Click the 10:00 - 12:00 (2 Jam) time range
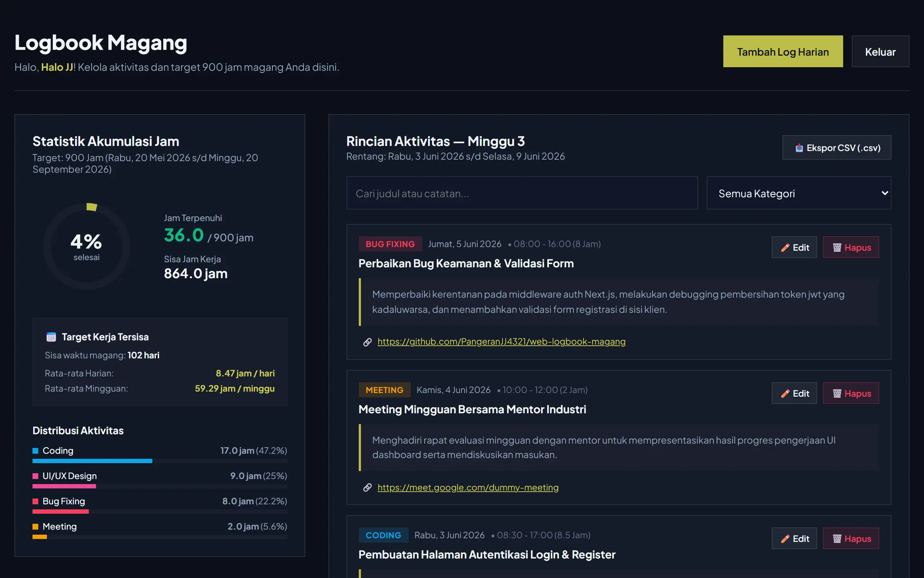Image resolution: width=924 pixels, height=578 pixels. tap(545, 390)
